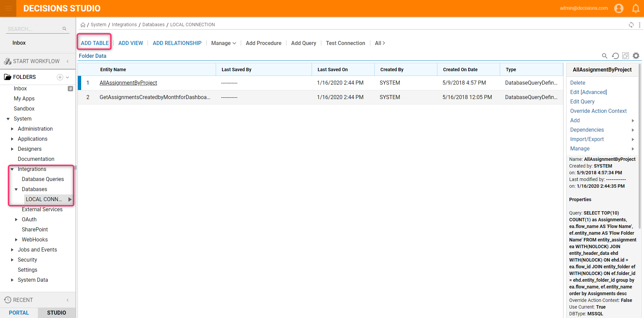The height and width of the screenshot is (318, 644).
Task: Select Override Action Context action
Action: click(598, 111)
